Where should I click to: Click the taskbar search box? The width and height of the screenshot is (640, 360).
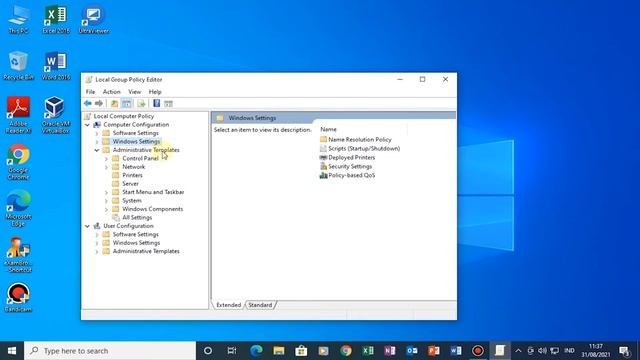click(x=110, y=351)
